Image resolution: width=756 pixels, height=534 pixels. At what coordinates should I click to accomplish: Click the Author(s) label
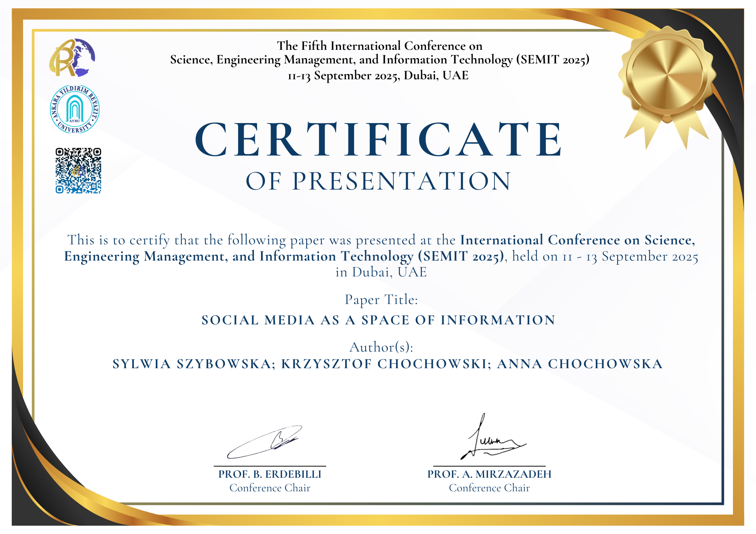[381, 347]
